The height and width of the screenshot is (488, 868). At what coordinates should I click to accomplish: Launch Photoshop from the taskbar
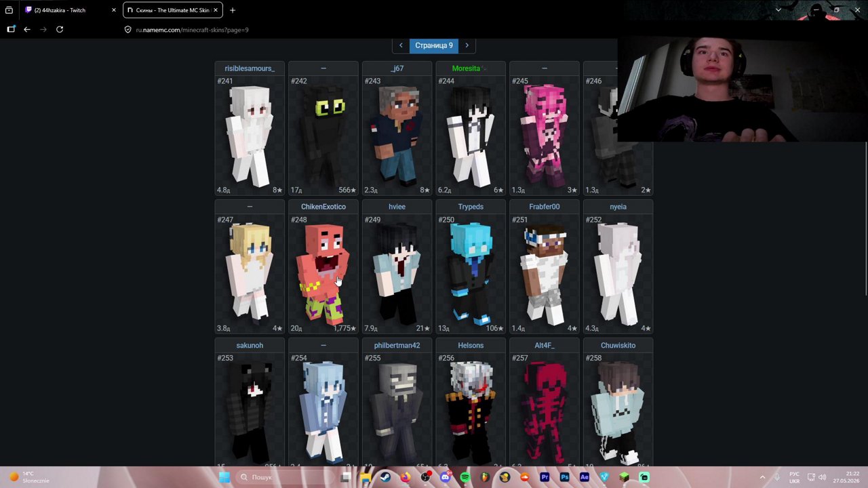point(564,477)
